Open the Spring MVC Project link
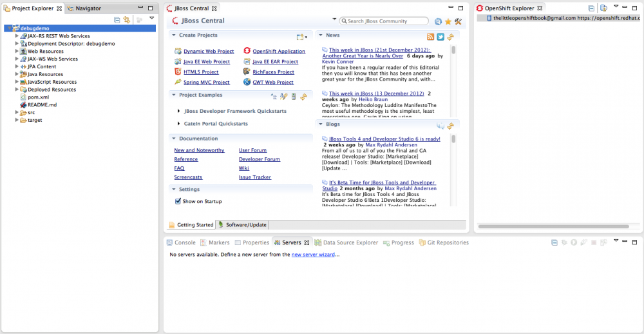The image size is (644, 334). click(x=206, y=83)
